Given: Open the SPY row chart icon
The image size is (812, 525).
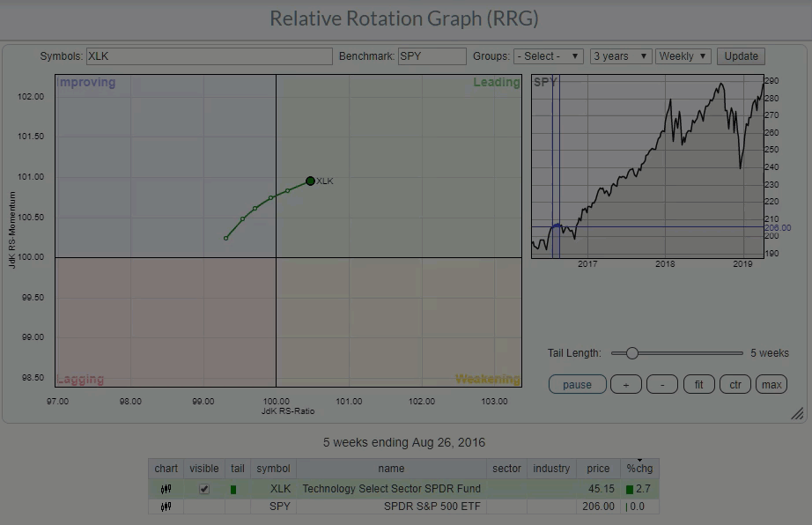Looking at the screenshot, I should point(166,507).
